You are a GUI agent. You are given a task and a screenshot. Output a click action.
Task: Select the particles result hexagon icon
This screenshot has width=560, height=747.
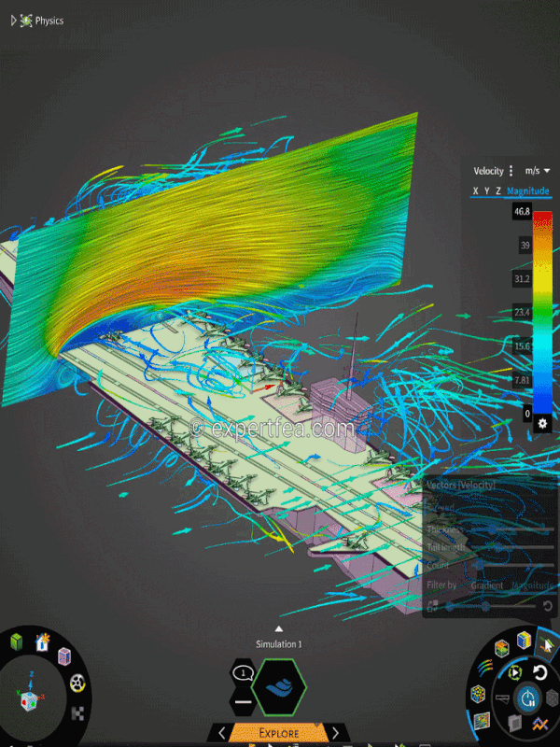(478, 694)
